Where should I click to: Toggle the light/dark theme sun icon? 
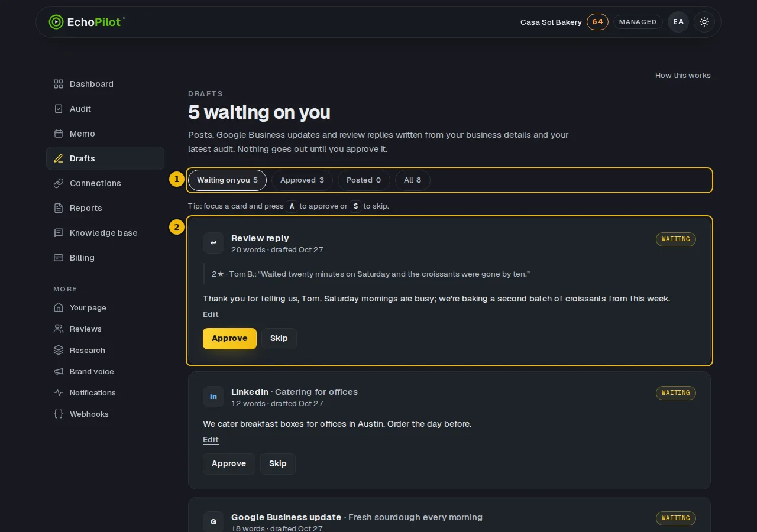coord(704,22)
